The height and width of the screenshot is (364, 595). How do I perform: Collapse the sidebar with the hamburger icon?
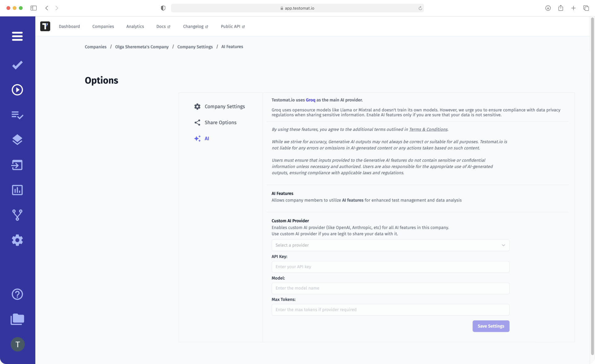pos(17,36)
